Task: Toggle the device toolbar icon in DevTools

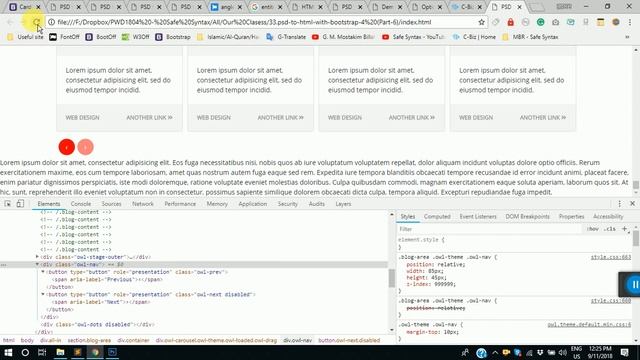Action: pyautogui.click(x=20, y=203)
